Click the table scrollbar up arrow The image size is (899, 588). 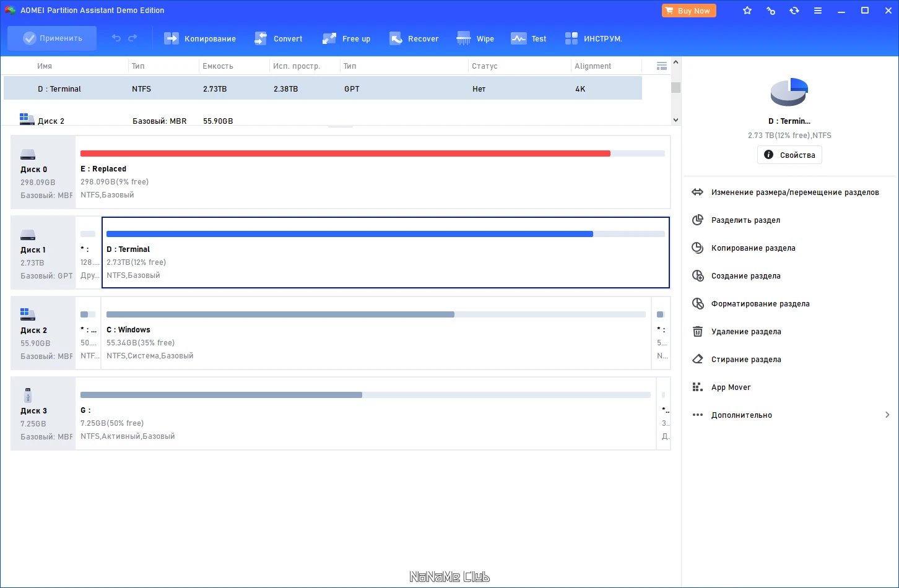coord(675,62)
